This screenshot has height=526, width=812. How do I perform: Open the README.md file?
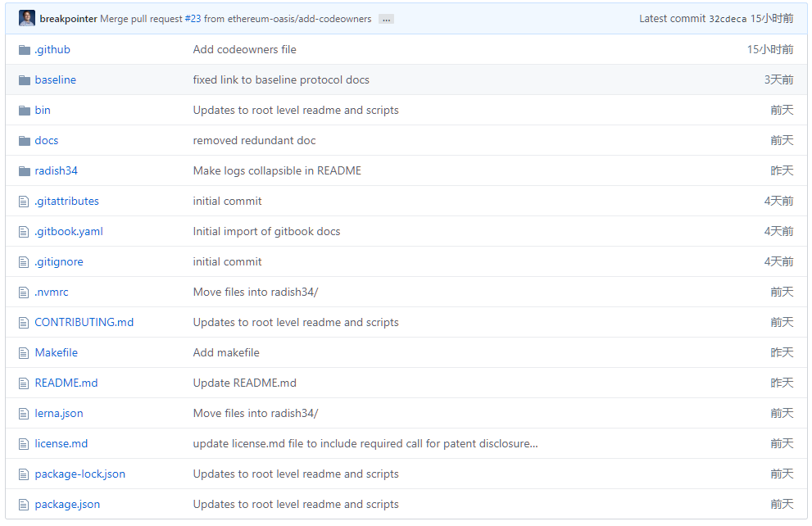point(66,383)
